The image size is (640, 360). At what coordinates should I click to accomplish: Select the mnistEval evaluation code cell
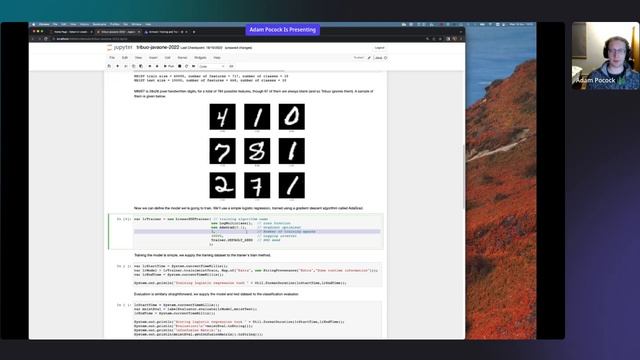pyautogui.click(x=258, y=320)
